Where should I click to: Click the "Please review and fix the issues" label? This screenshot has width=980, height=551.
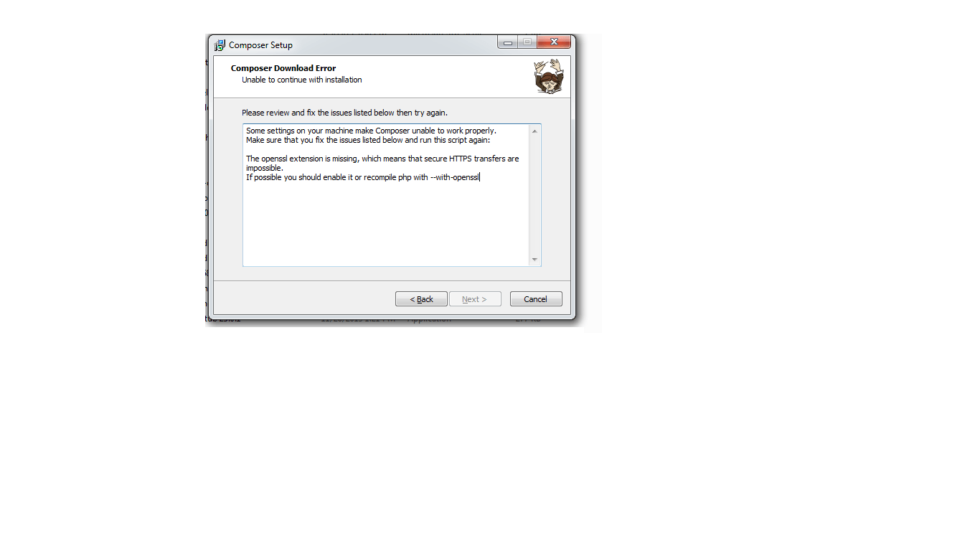pyautogui.click(x=344, y=113)
